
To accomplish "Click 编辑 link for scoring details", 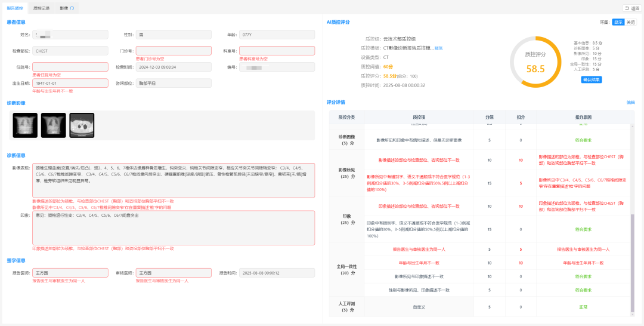I will point(630,102).
